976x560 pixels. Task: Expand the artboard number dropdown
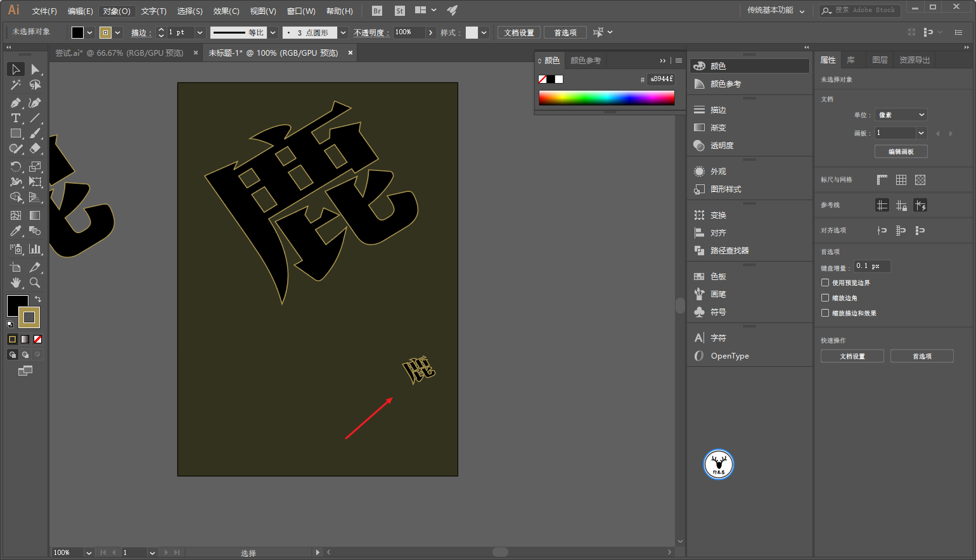pos(921,133)
